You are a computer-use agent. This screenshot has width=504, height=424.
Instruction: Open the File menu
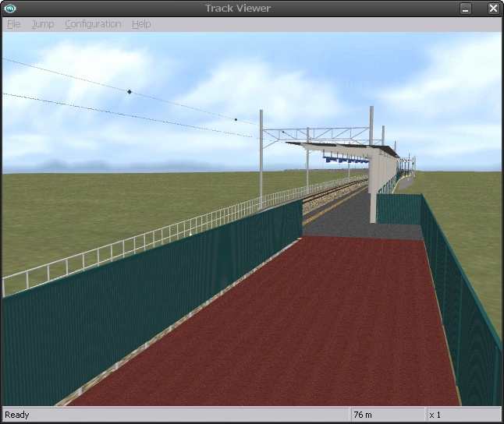click(14, 24)
